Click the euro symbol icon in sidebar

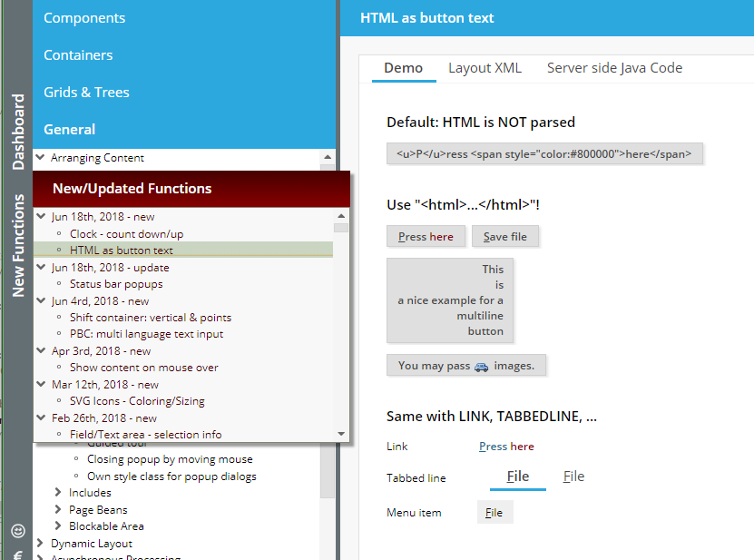click(17, 554)
